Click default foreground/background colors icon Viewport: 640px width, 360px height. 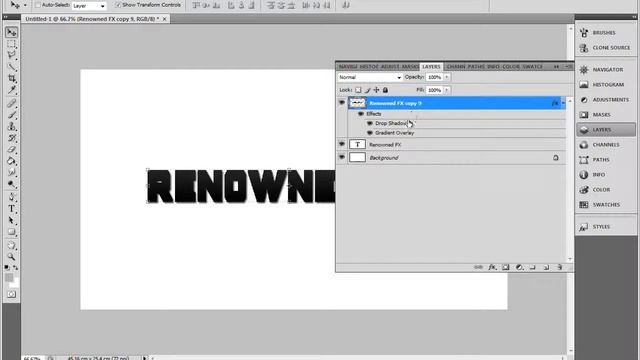(x=7, y=268)
